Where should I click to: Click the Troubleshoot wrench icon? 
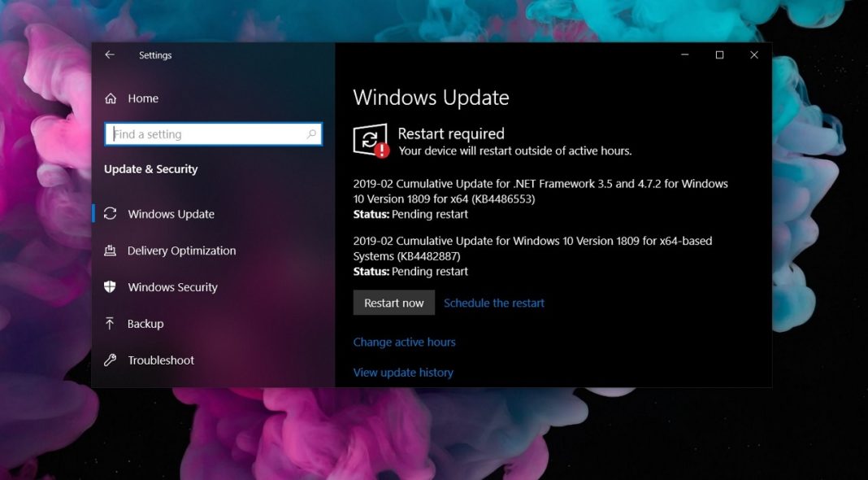coord(111,360)
